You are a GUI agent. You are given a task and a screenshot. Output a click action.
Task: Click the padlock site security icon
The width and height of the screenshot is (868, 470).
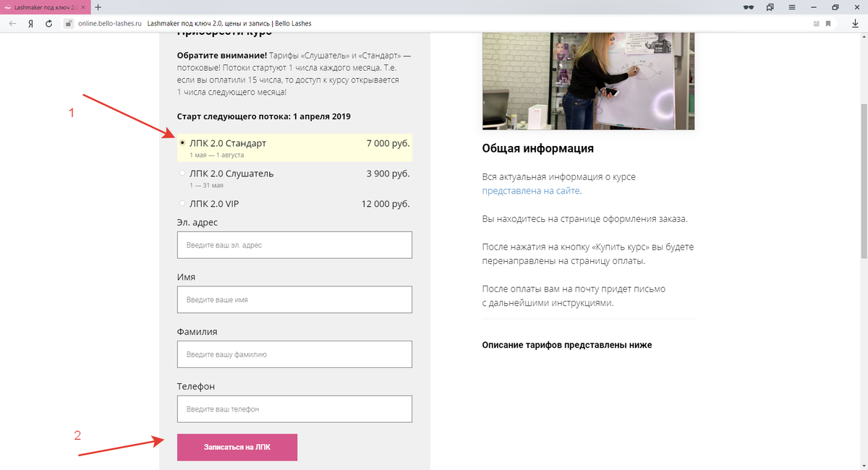click(69, 23)
